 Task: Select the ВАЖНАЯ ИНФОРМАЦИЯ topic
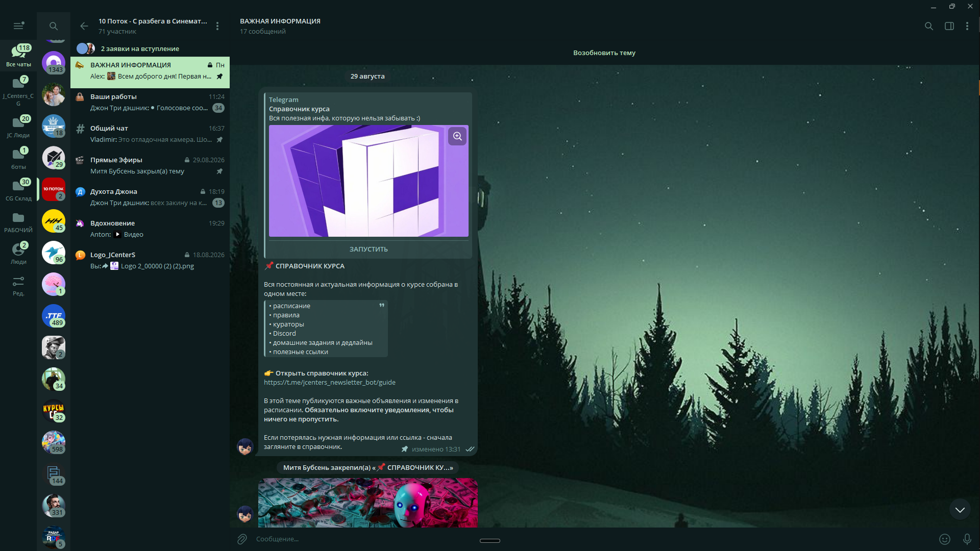[x=150, y=72]
